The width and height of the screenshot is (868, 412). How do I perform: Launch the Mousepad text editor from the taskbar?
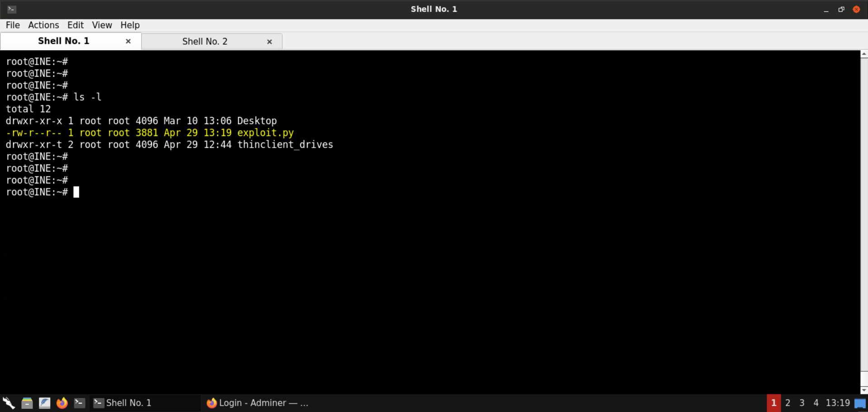click(x=44, y=403)
